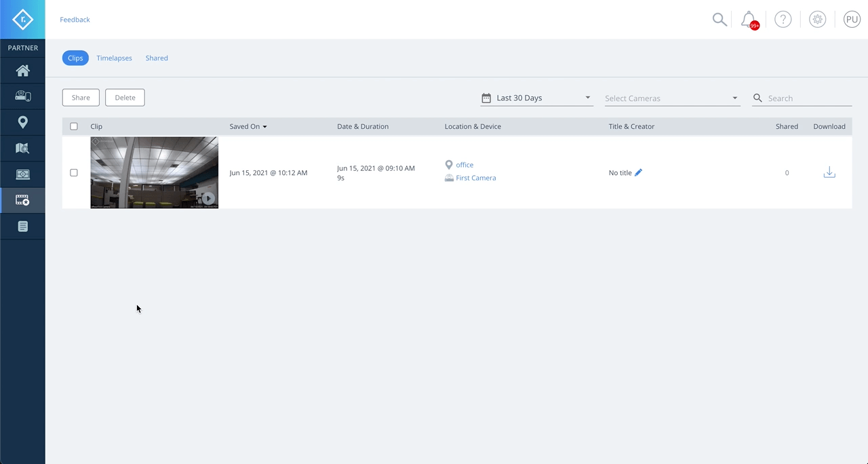
Task: Click the Title & Creator column header
Action: pyautogui.click(x=631, y=126)
